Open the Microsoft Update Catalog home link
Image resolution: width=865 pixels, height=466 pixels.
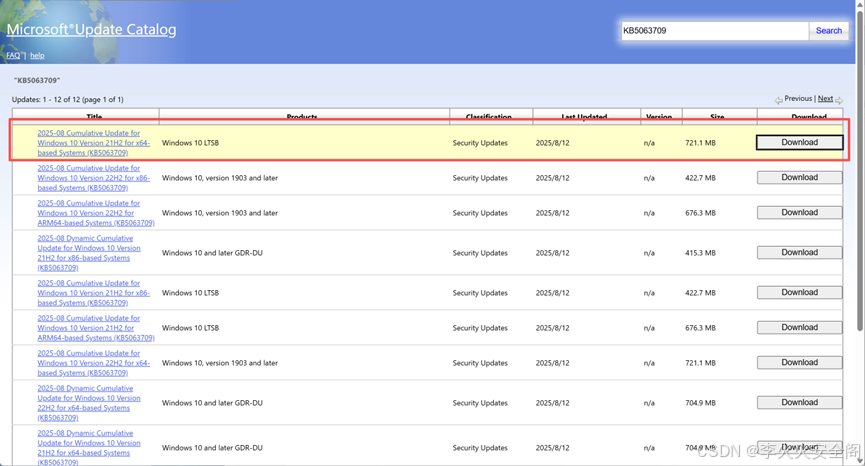click(92, 29)
